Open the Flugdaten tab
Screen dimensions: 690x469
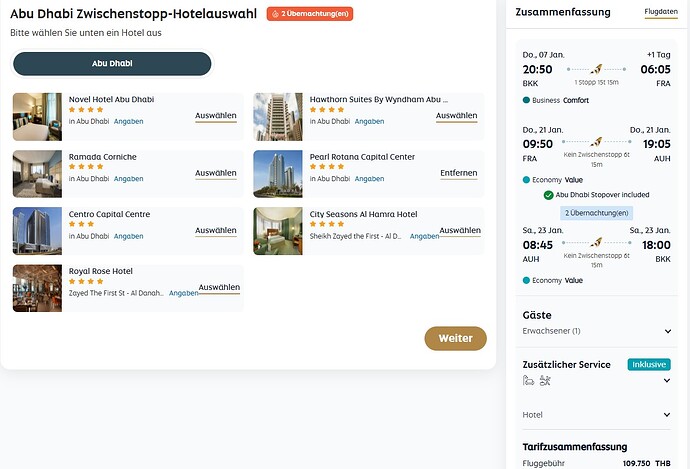[x=661, y=12]
